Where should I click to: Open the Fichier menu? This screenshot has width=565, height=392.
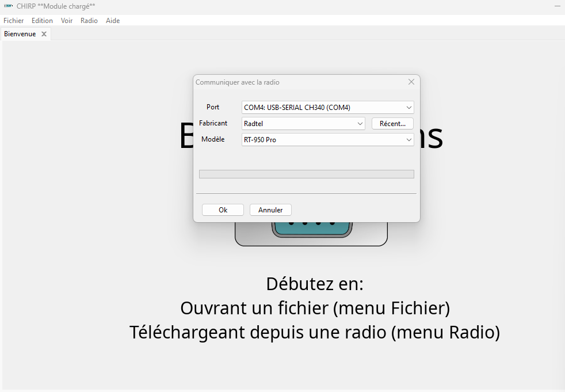click(14, 21)
